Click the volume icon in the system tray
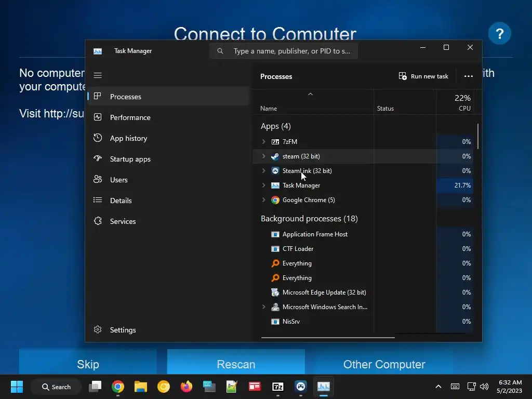The height and width of the screenshot is (399, 532). point(484,387)
